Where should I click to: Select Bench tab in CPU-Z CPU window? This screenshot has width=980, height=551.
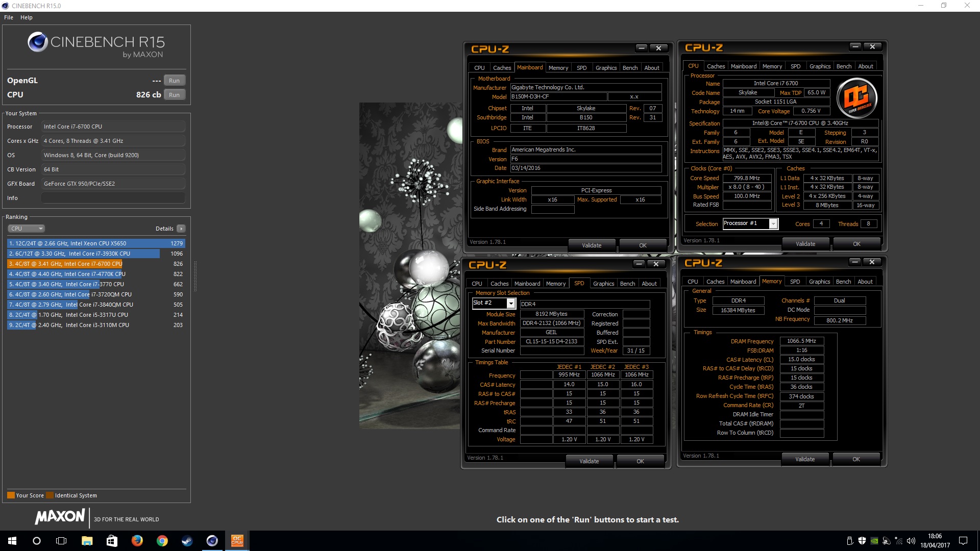click(844, 66)
